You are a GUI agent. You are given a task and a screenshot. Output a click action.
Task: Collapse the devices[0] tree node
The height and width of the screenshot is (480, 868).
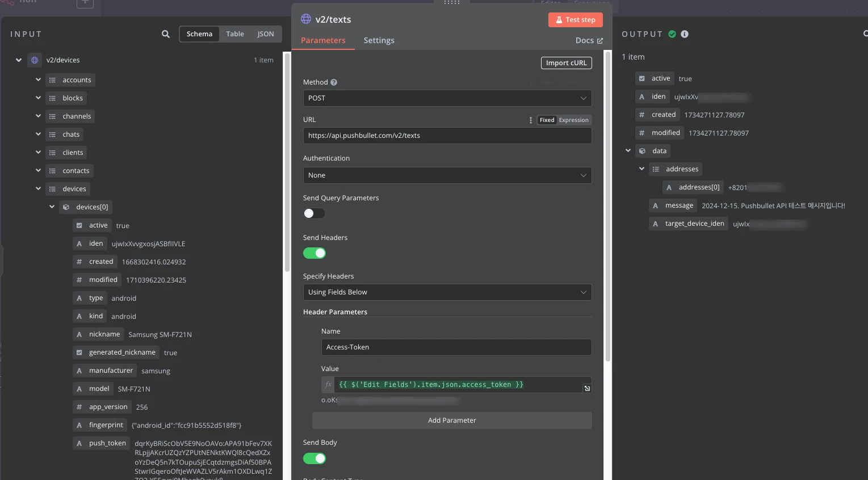pyautogui.click(x=52, y=207)
